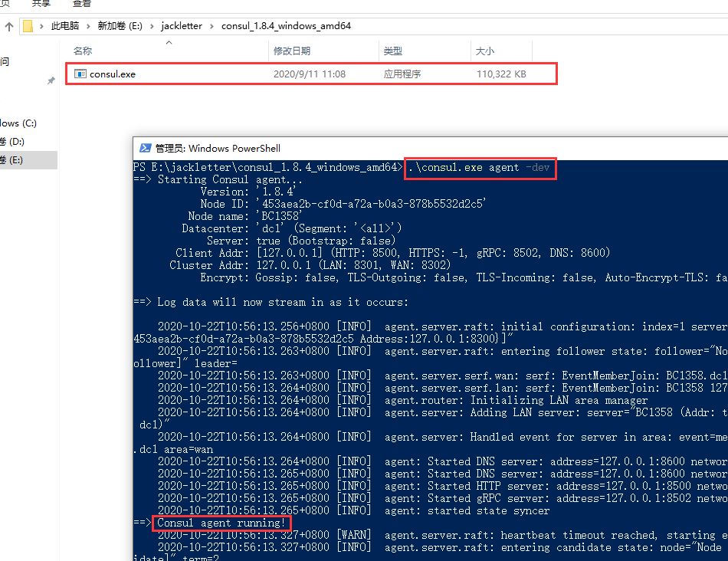Click the Datacenter 'dc1' line

point(291,228)
